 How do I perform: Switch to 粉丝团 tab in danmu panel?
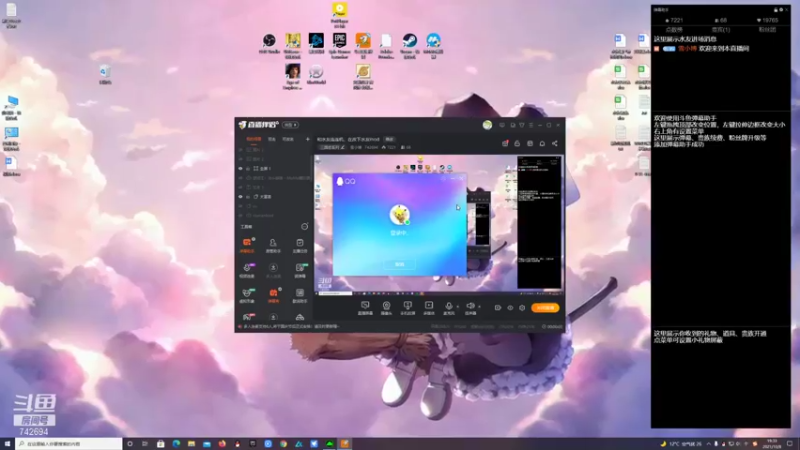pyautogui.click(x=767, y=30)
